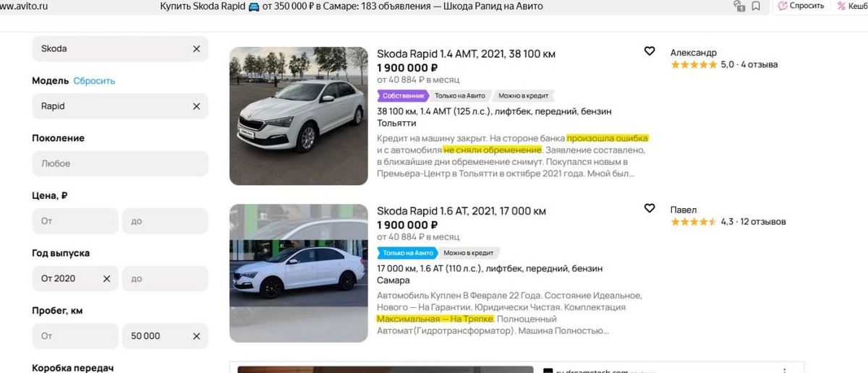Add Александр's Skoda listing to favorites
Screen dimensions: 868x373
point(650,51)
